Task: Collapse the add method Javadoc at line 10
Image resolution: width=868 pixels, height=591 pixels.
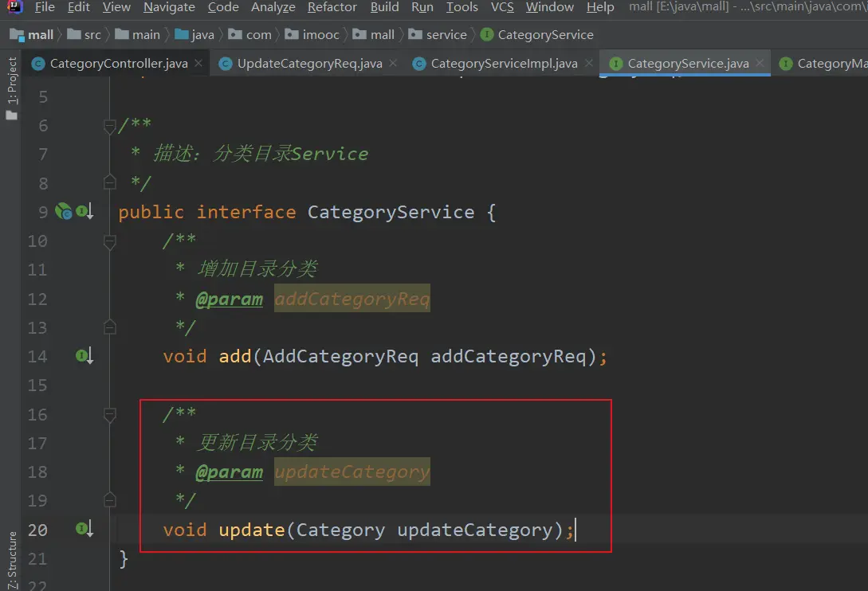Action: pyautogui.click(x=109, y=241)
